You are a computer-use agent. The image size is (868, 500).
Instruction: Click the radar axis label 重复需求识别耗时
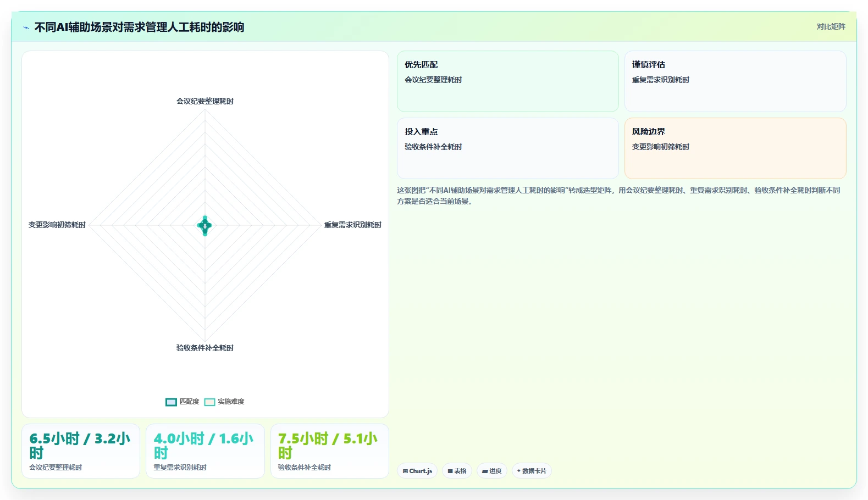point(352,225)
